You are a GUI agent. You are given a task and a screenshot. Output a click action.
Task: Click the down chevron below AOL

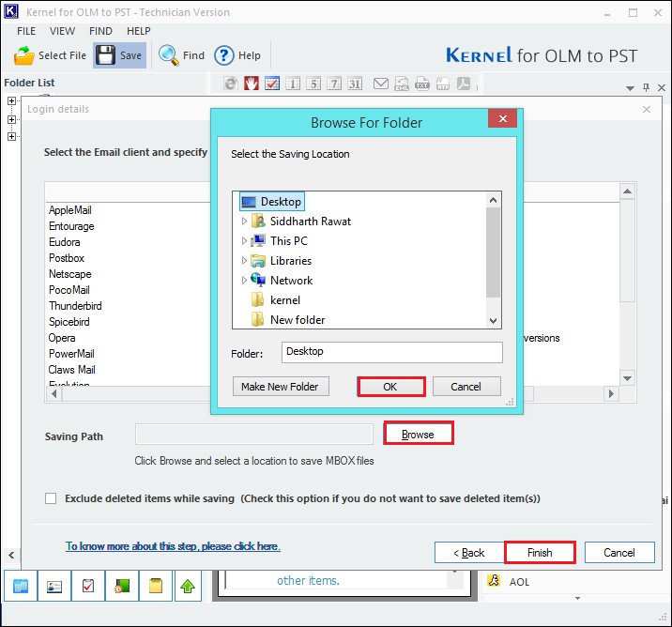578,598
